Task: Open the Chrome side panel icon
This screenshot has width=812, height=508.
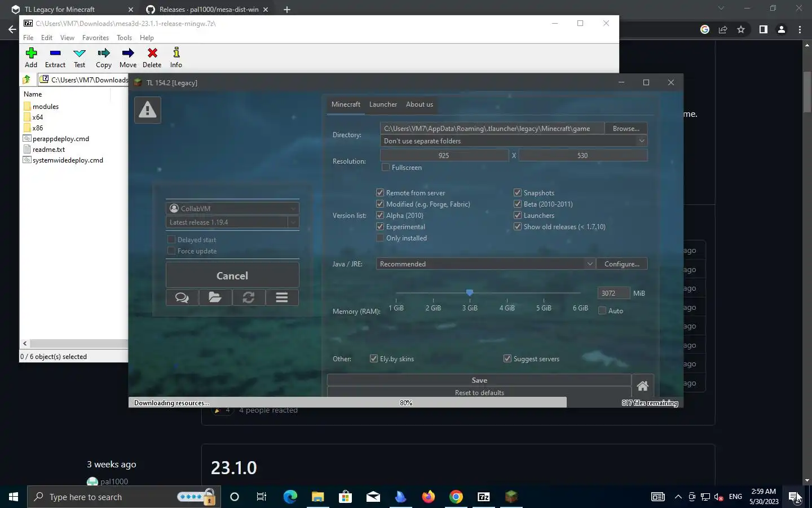Action: [763, 29]
